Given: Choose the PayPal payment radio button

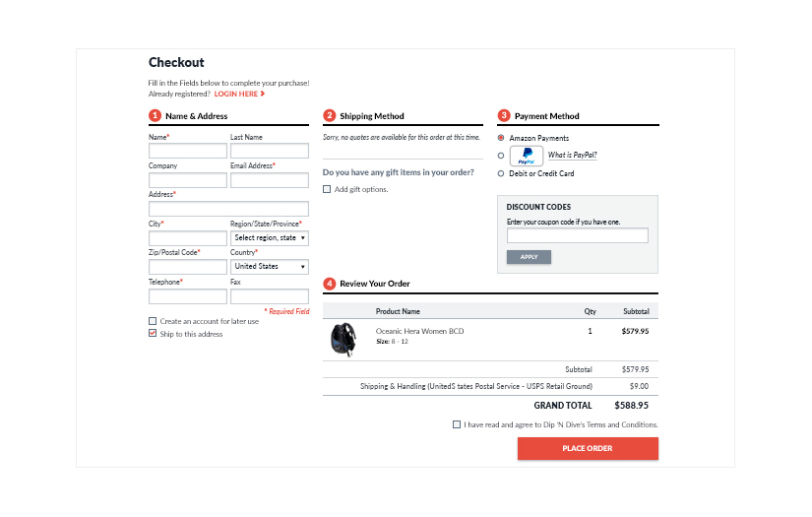Looking at the screenshot, I should coord(501,156).
